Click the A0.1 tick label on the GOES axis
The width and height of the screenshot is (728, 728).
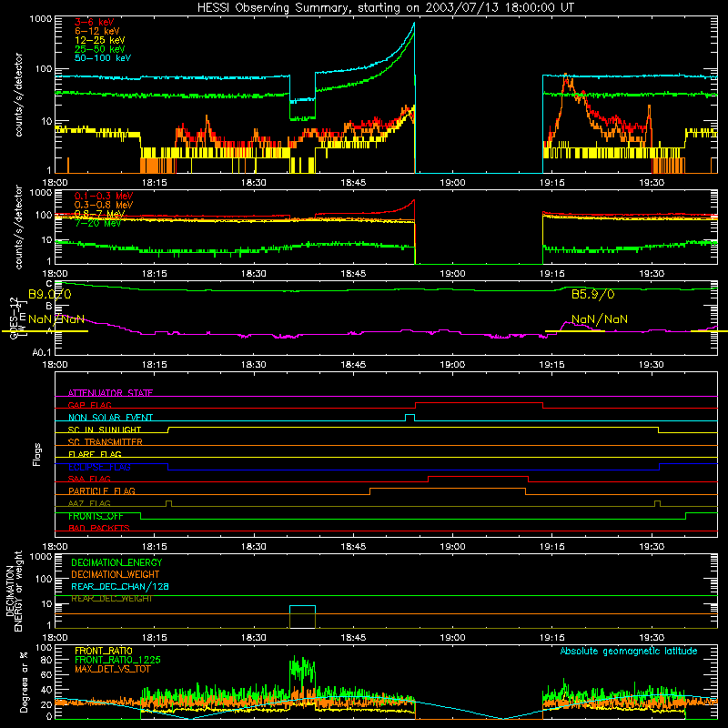[x=42, y=353]
